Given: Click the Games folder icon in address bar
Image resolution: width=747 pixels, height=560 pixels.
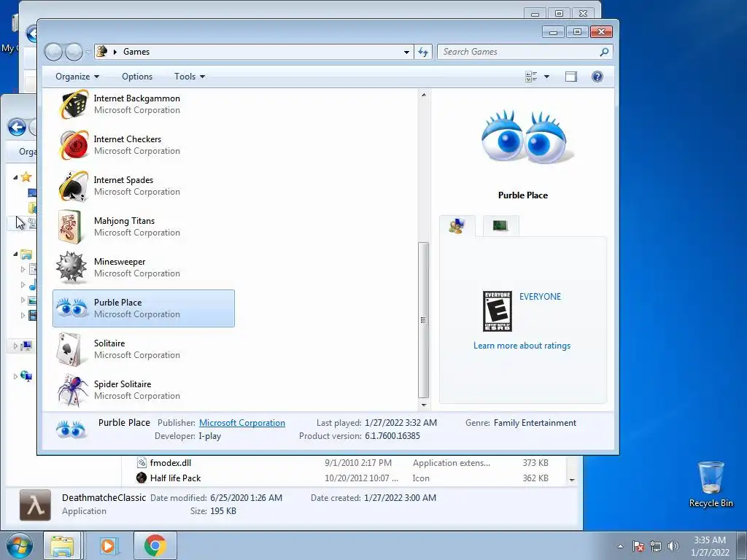Looking at the screenshot, I should pos(101,51).
